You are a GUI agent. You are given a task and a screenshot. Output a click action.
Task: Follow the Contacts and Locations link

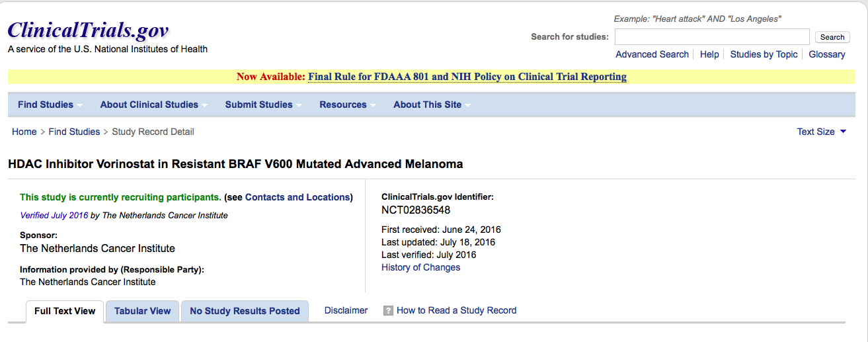(x=297, y=197)
